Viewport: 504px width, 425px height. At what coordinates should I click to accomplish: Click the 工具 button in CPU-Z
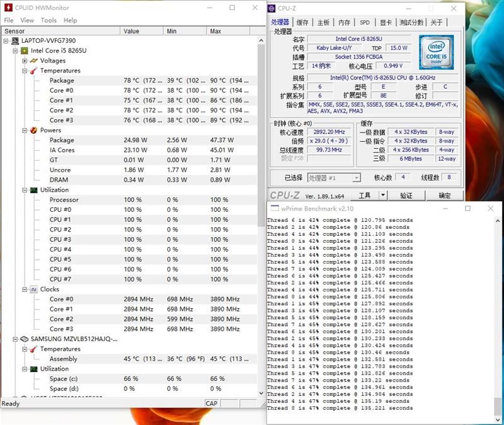pyautogui.click(x=365, y=195)
